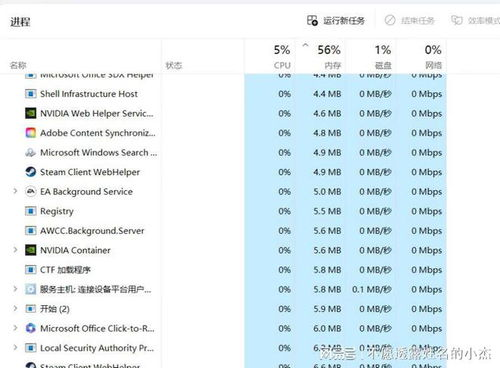The height and width of the screenshot is (368, 500).
Task: Click the 开始 (2) process icon
Action: click(31, 309)
